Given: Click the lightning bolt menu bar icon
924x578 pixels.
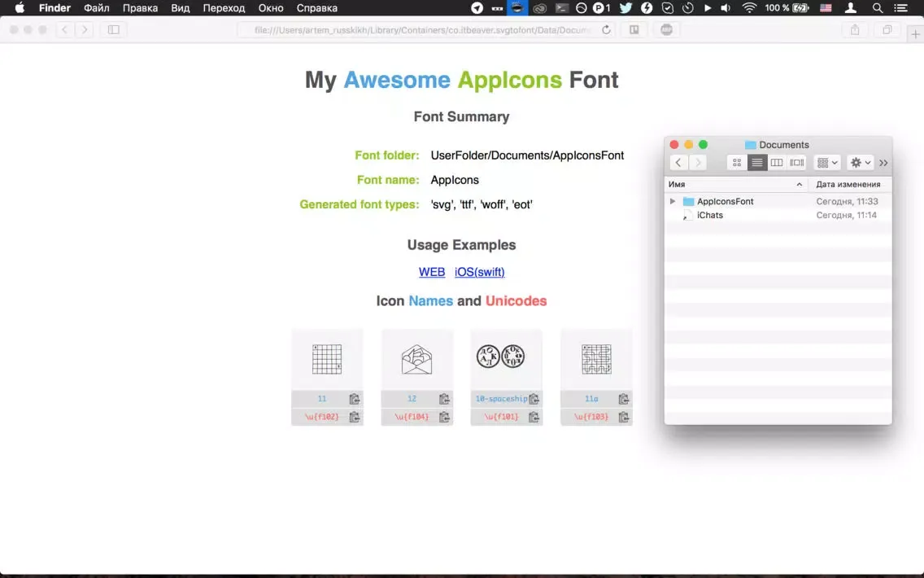Looking at the screenshot, I should point(647,7).
